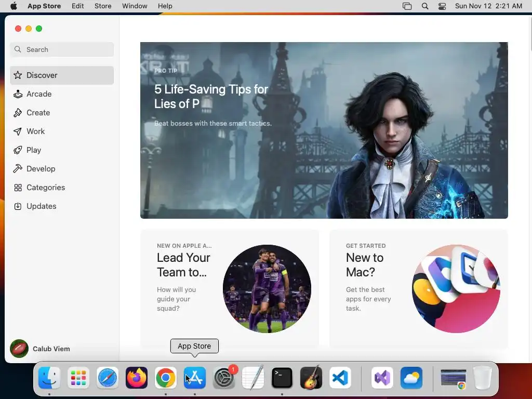Click the Updates download icon
Screen dimensions: 532x399
pos(18,206)
